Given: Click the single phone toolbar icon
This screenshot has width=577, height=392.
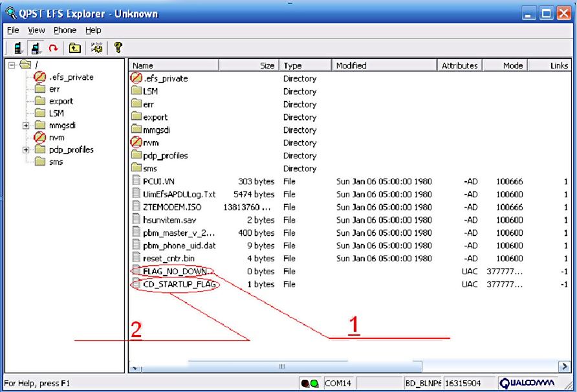Looking at the screenshot, I should pos(17,48).
